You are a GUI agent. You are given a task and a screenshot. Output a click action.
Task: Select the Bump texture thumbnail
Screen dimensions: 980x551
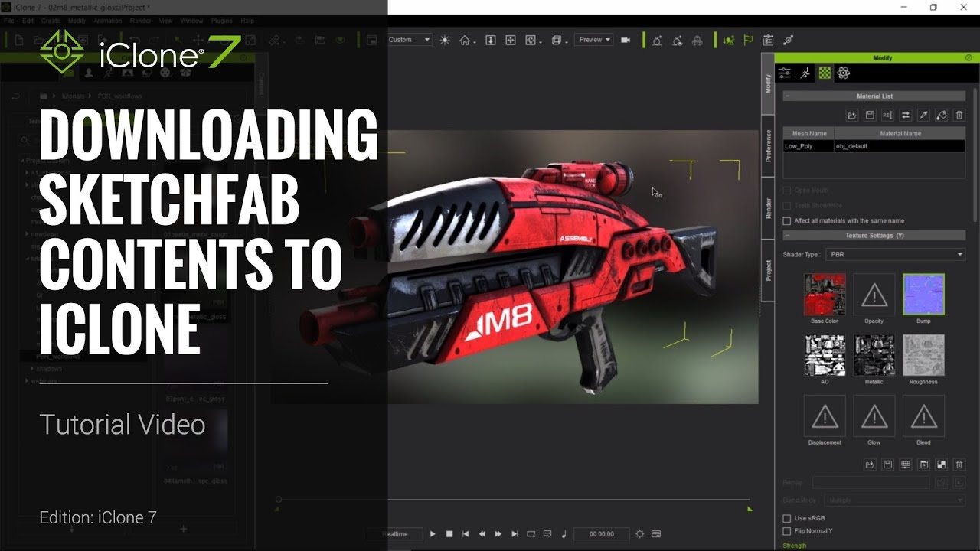pyautogui.click(x=923, y=294)
